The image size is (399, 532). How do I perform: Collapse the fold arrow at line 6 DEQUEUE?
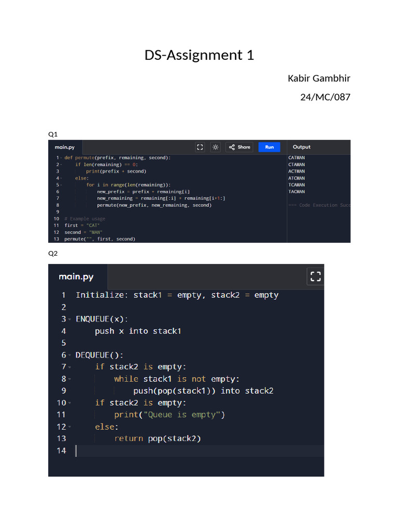point(70,355)
